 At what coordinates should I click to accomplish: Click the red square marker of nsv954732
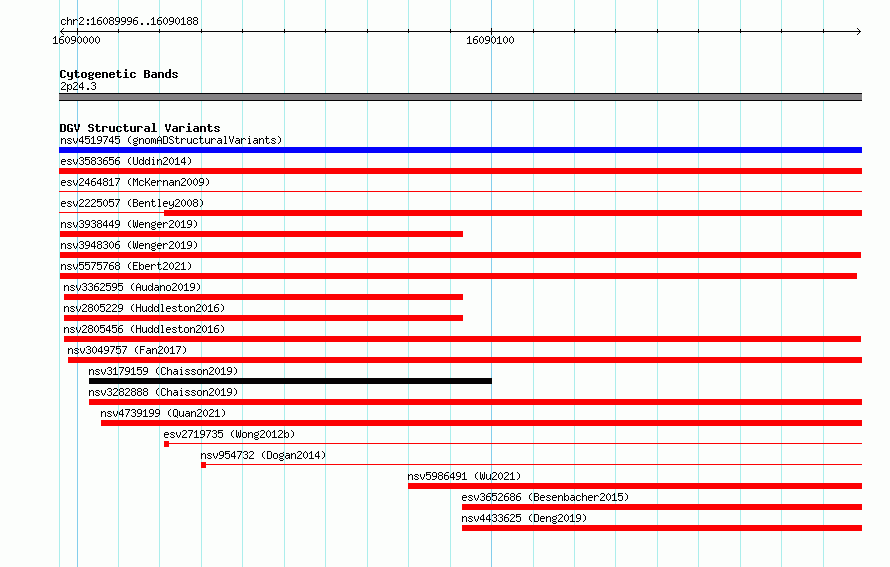(x=203, y=465)
